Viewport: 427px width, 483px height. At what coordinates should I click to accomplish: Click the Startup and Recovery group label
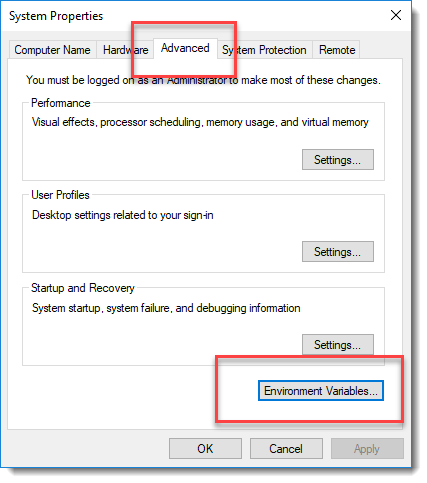83,288
